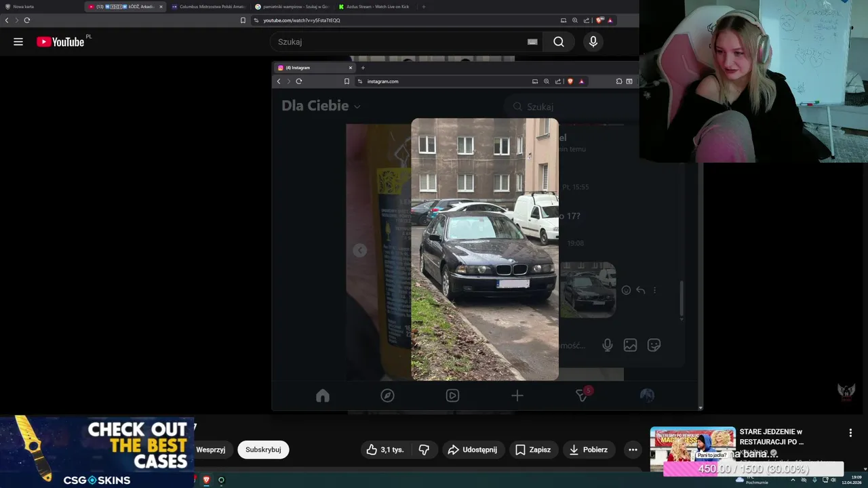Reload the YouTube page
868x488 pixels.
27,20
